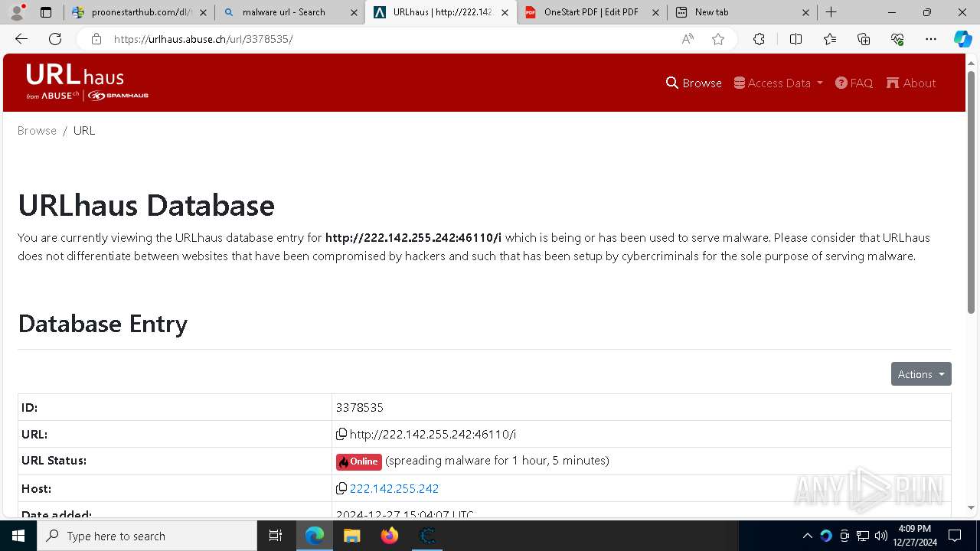The image size is (980, 551).
Task: Open a new tab with plus icon
Action: click(831, 12)
